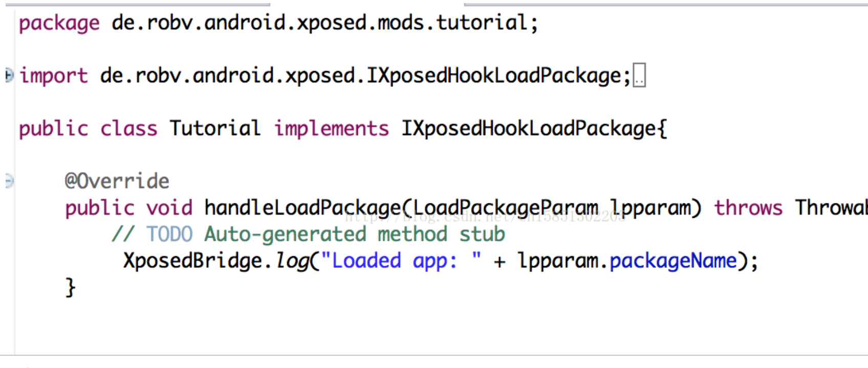Click the implements keyword
This screenshot has height=368, width=868.
click(x=331, y=128)
